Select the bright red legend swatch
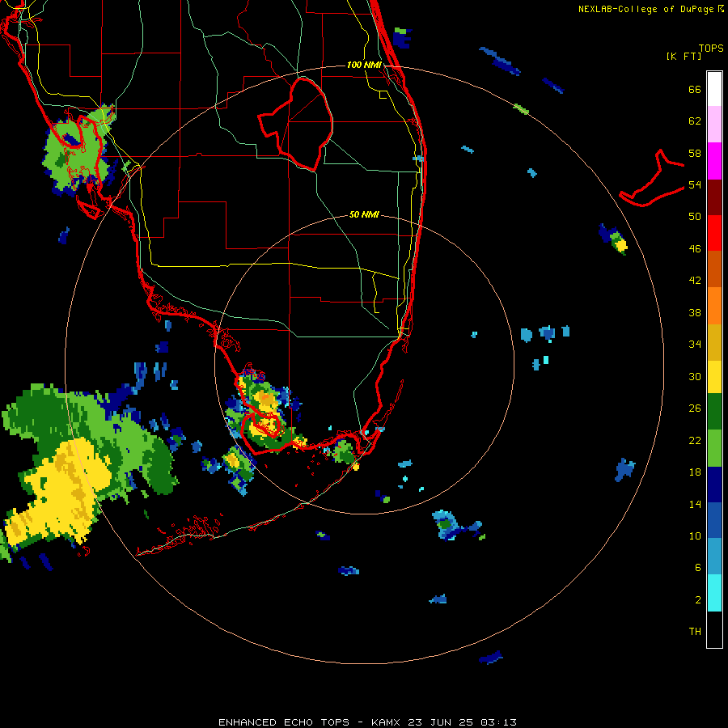 pos(714,233)
